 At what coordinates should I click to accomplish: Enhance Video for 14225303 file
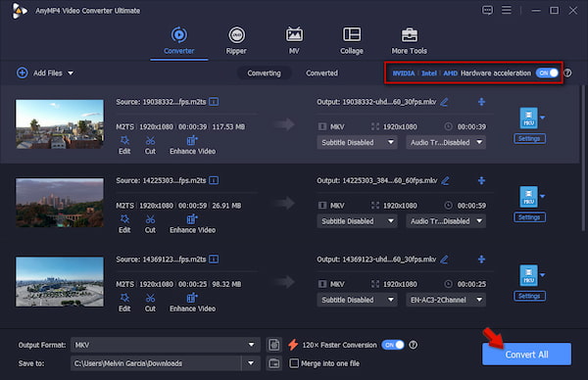tap(192, 224)
